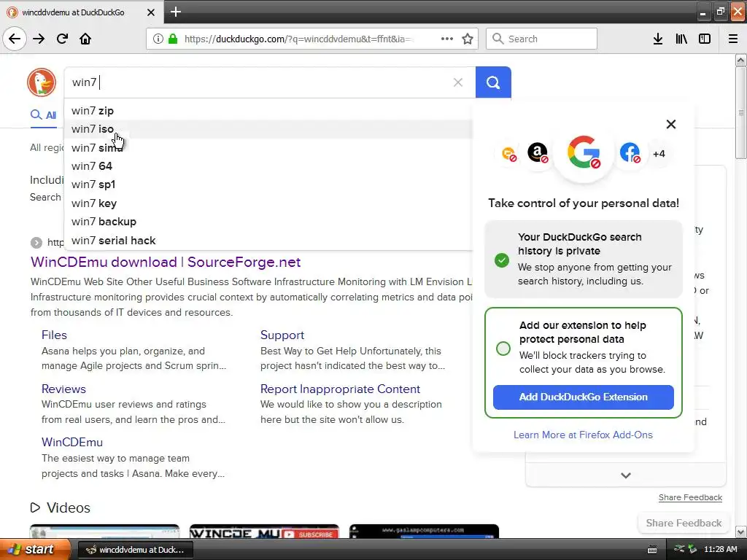Open the Firefox hamburger menu
The width and height of the screenshot is (747, 560).
pyautogui.click(x=733, y=39)
